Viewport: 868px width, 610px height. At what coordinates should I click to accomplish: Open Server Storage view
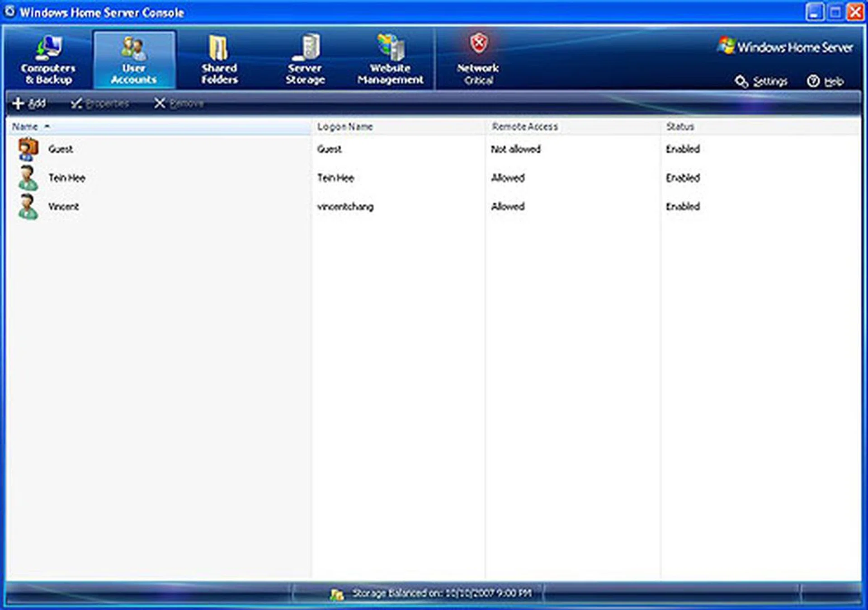(305, 59)
